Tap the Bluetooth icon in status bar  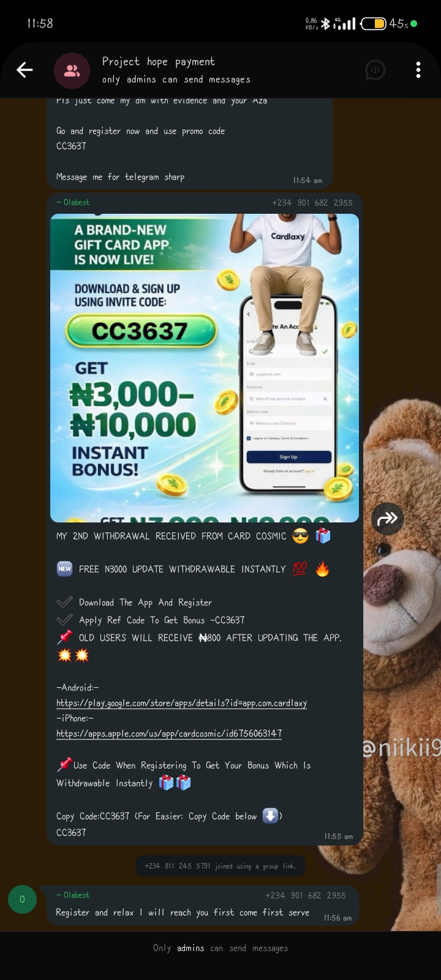pos(326,23)
